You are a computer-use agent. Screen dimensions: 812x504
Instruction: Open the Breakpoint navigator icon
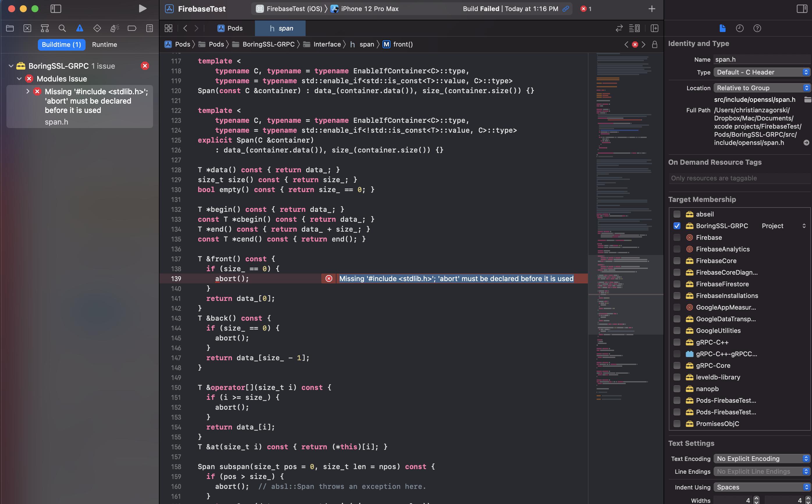(x=132, y=28)
